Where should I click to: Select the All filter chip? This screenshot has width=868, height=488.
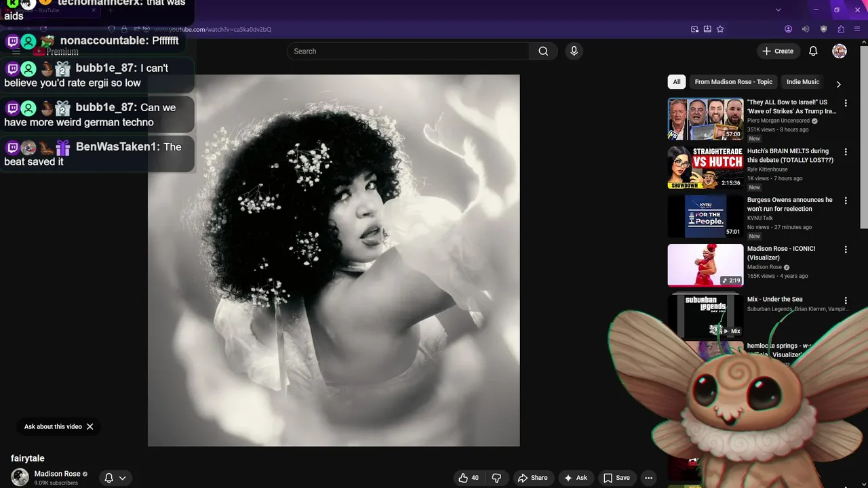pyautogui.click(x=676, y=82)
